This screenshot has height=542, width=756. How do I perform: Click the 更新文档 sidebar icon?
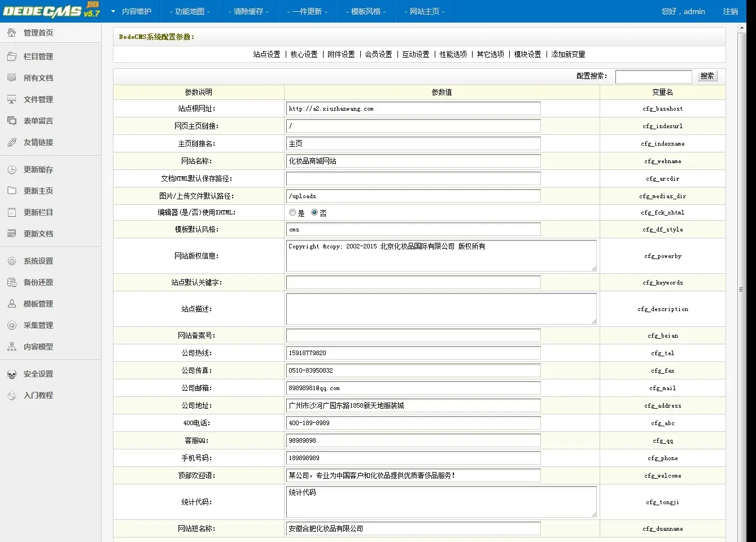tap(11, 234)
